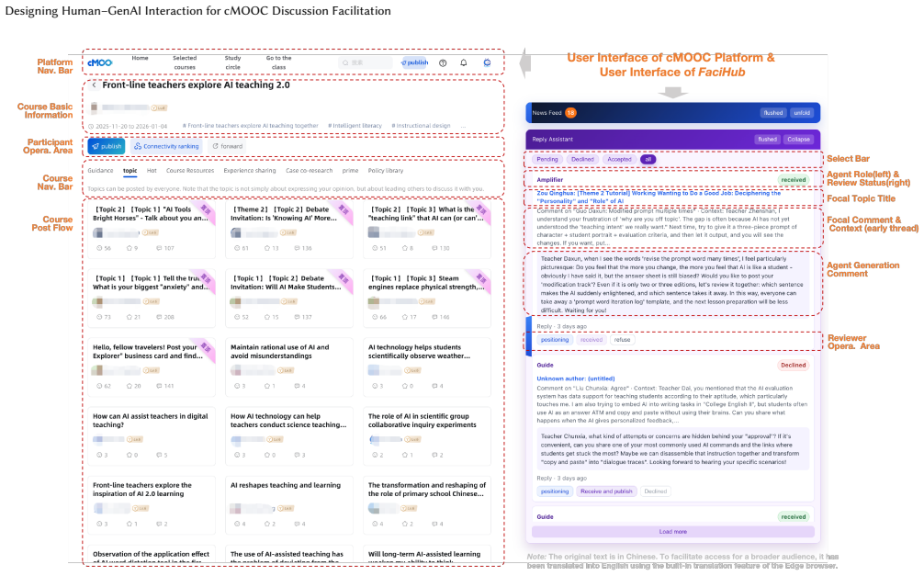Unfold the News Feed panel
Image resolution: width=924 pixels, height=576 pixels.
point(802,113)
